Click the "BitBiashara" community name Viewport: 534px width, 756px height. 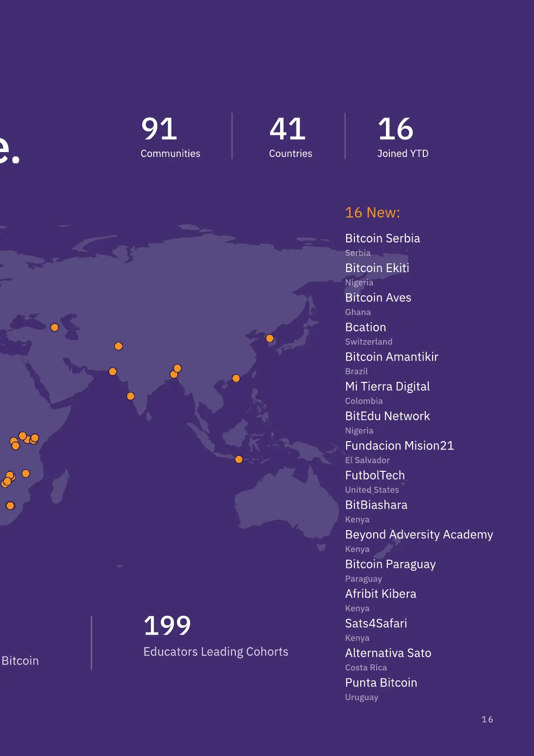coord(376,505)
